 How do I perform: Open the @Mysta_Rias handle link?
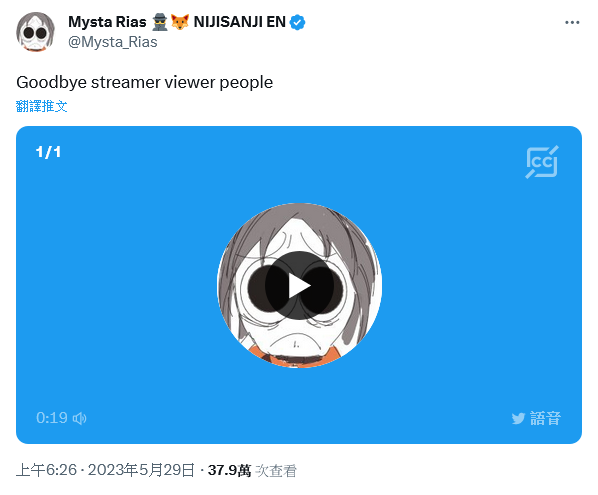click(113, 42)
